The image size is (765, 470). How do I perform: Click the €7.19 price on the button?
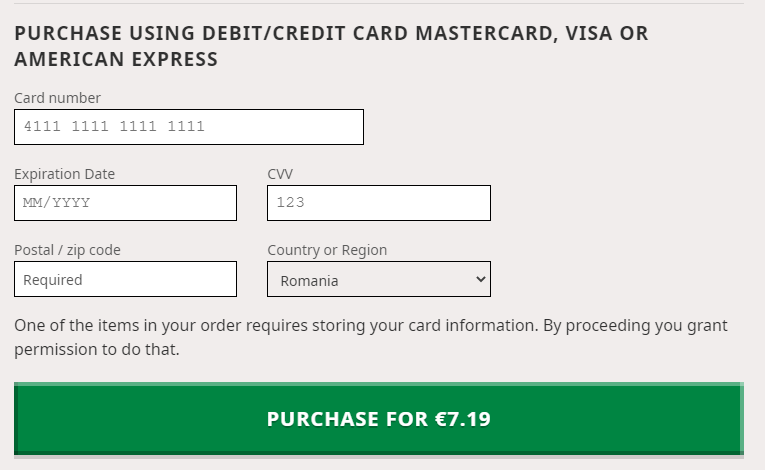click(x=463, y=419)
